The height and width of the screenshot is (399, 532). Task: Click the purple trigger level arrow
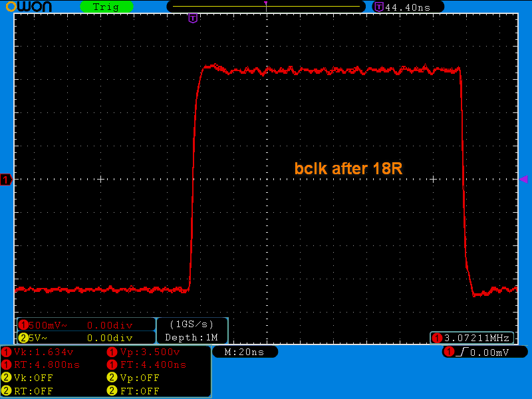pyautogui.click(x=524, y=179)
